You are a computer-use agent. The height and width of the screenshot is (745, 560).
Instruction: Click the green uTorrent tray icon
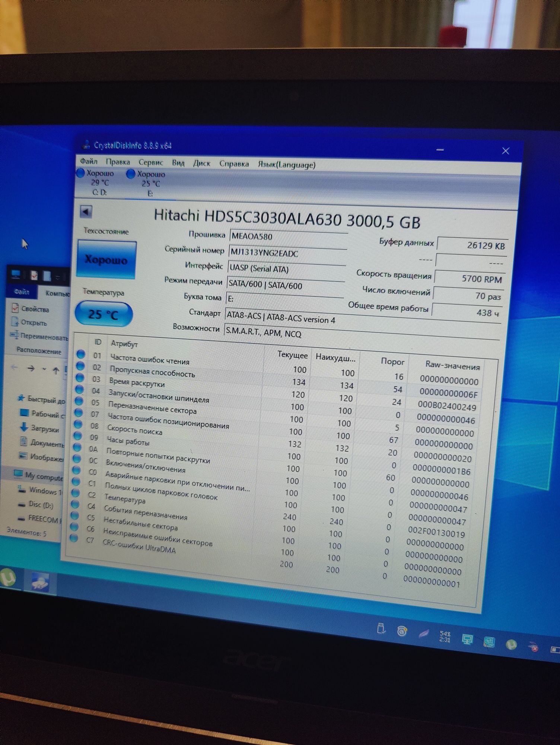click(x=512, y=644)
